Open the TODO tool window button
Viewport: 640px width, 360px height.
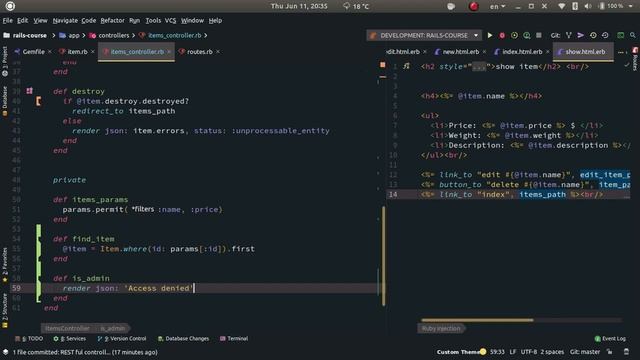coord(29,338)
